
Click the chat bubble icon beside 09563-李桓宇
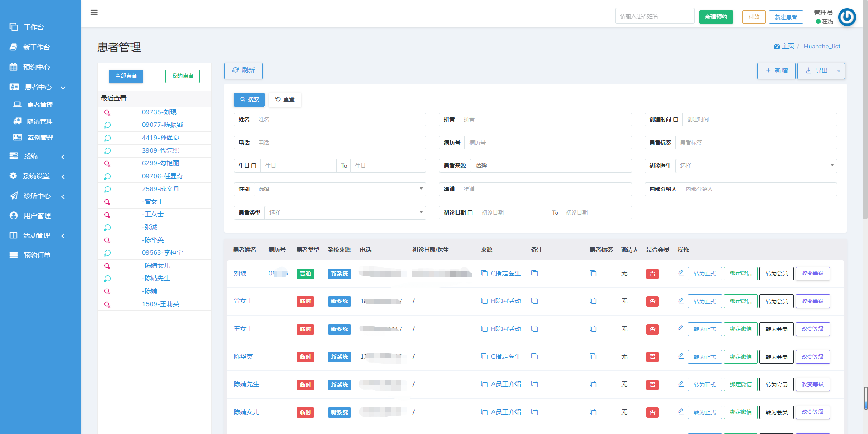[x=108, y=253]
